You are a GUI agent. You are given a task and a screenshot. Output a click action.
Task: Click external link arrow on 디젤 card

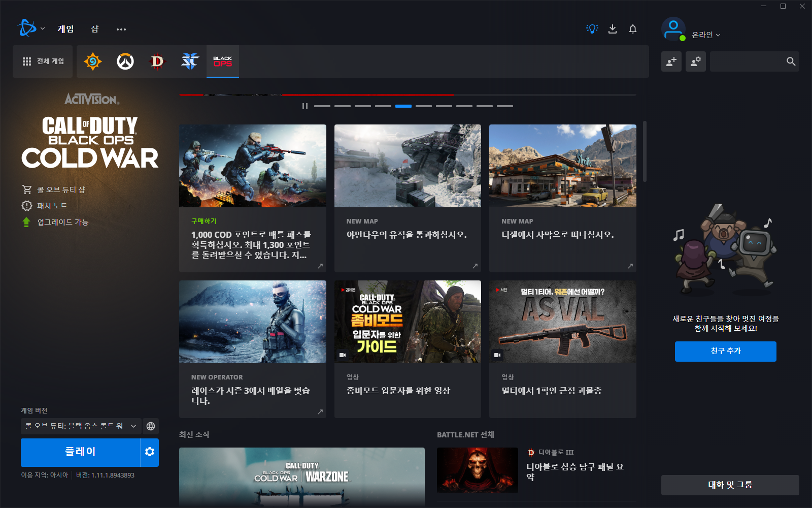630,266
